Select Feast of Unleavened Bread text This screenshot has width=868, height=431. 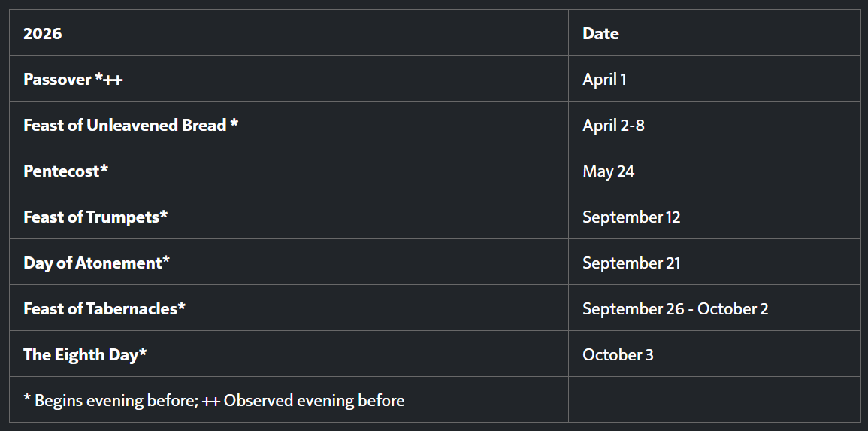click(x=125, y=125)
